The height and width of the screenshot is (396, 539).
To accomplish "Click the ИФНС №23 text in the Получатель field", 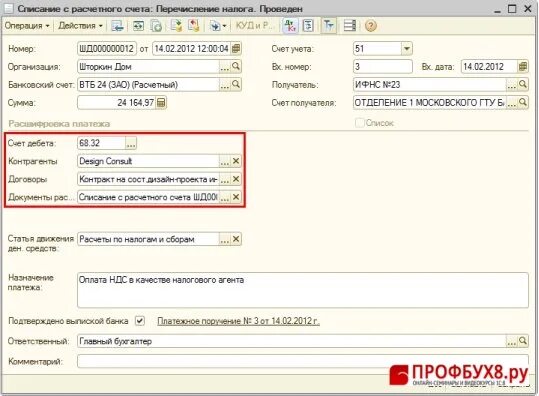I will pyautogui.click(x=377, y=85).
